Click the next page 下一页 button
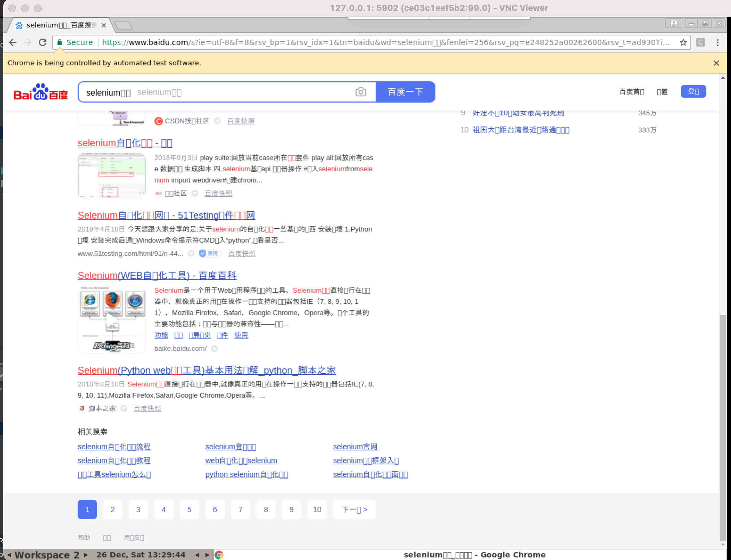Image resolution: width=731 pixels, height=560 pixels. (354, 509)
